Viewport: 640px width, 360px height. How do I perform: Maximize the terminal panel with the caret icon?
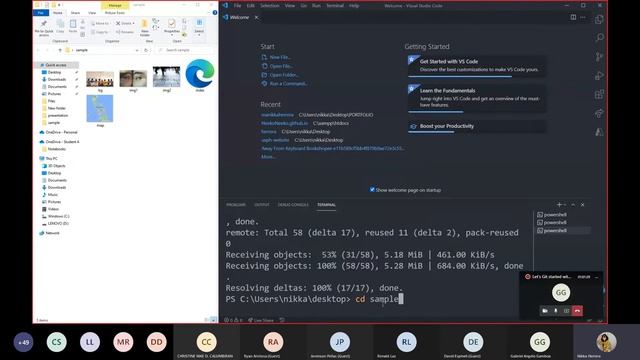[573, 204]
